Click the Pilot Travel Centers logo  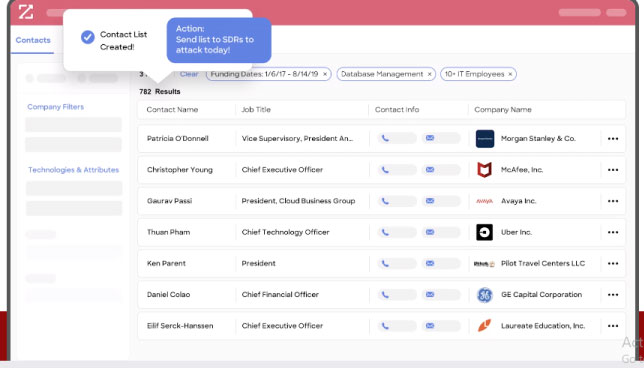[x=485, y=264]
